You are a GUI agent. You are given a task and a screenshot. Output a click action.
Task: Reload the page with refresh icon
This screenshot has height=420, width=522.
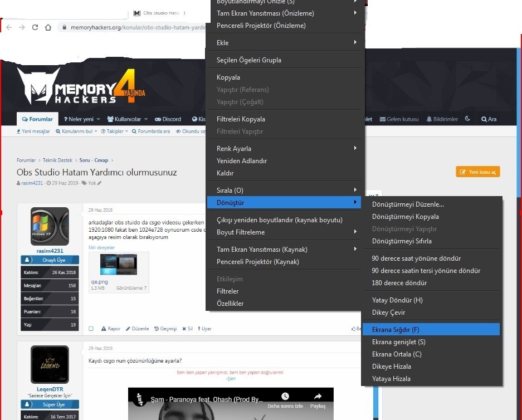pos(35,27)
